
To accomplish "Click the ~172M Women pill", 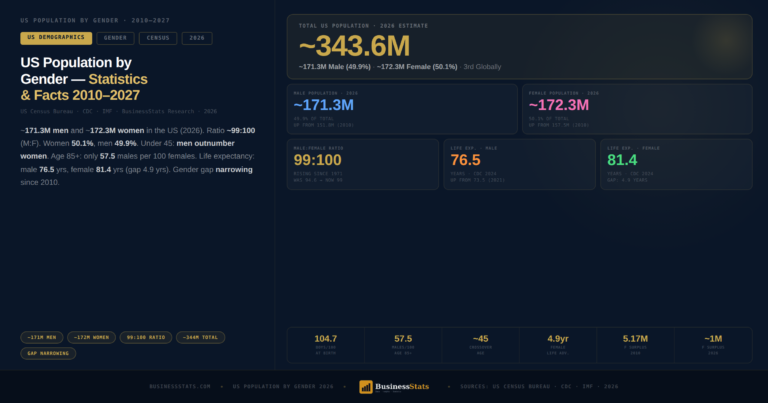I will pyautogui.click(x=91, y=337).
